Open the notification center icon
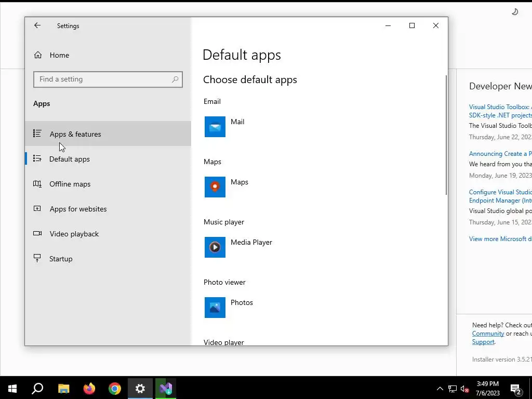 tap(516, 389)
